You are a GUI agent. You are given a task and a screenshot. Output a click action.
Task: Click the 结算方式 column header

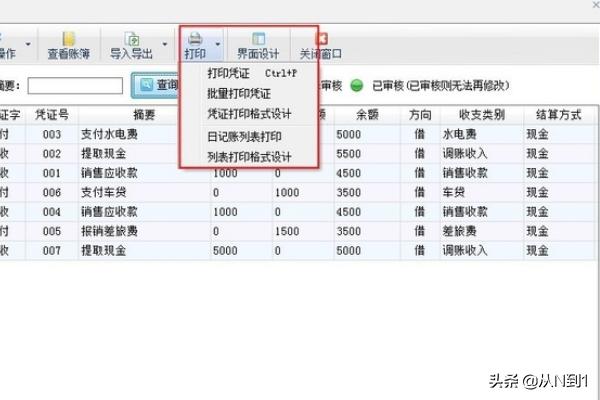[559, 114]
